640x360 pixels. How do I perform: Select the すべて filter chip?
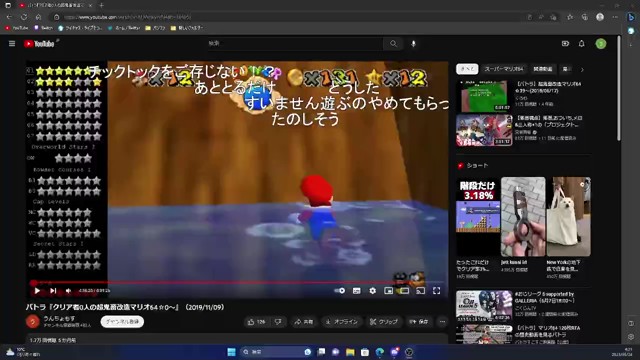coord(467,69)
